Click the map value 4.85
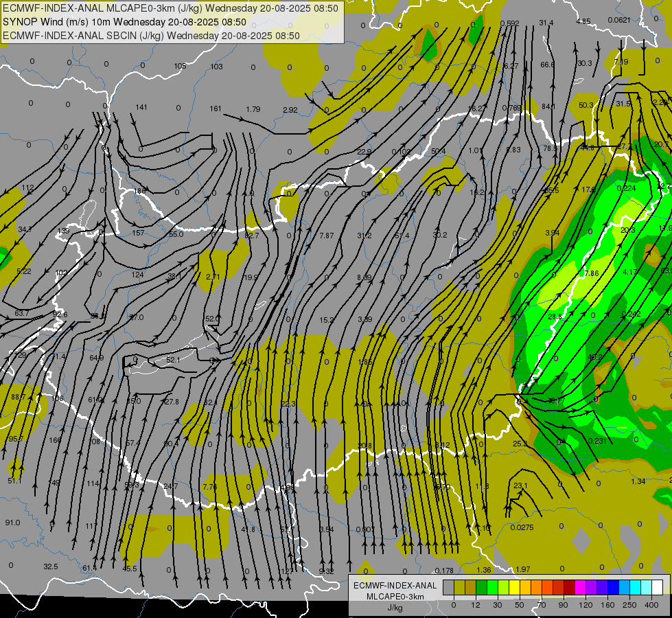 click(x=583, y=21)
